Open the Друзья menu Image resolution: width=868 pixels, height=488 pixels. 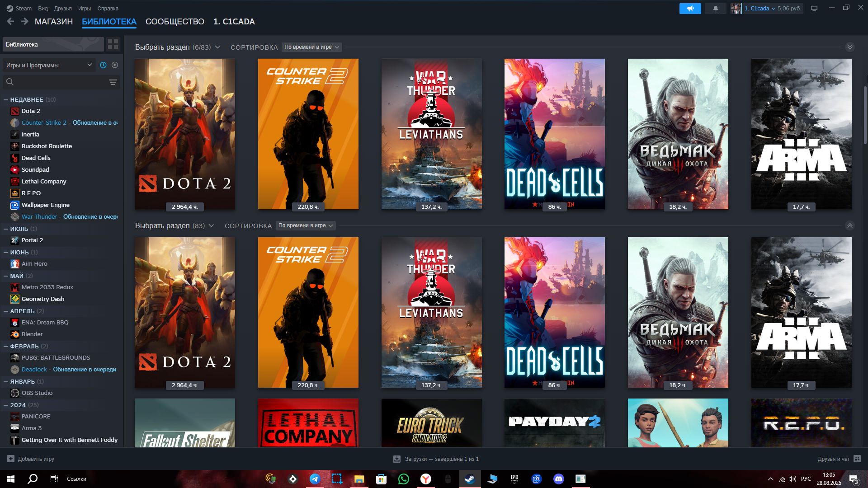tap(62, 8)
